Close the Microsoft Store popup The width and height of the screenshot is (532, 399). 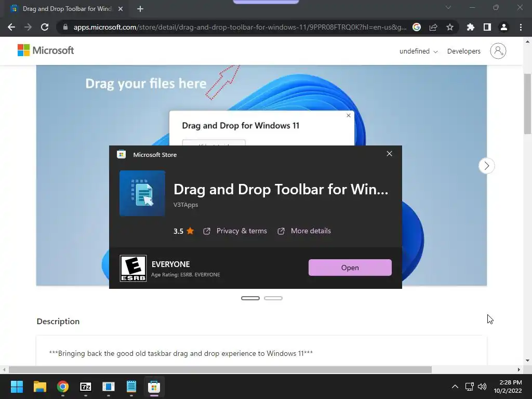click(x=389, y=154)
